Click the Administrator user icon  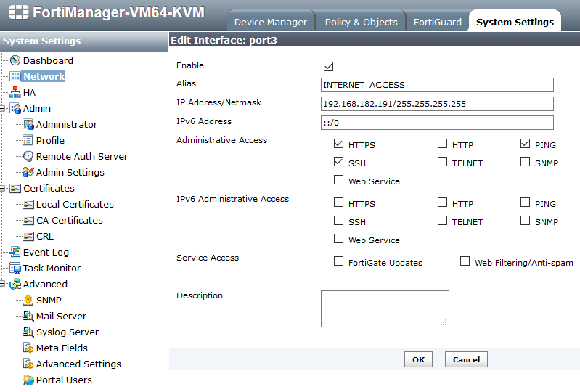point(28,124)
